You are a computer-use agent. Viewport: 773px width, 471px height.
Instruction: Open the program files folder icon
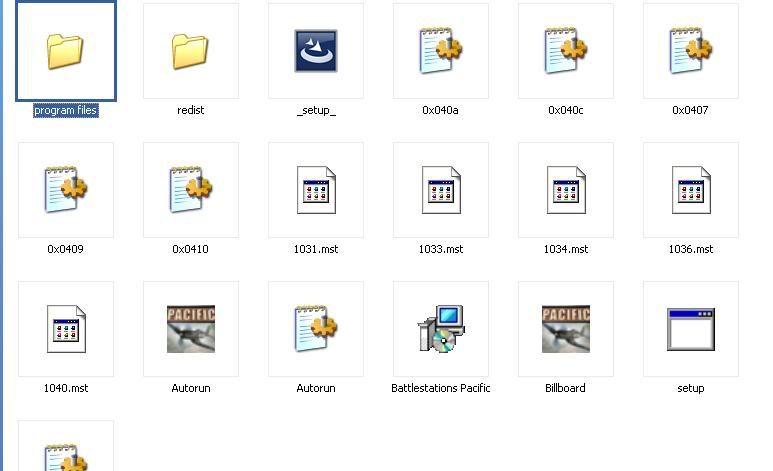tap(66, 50)
